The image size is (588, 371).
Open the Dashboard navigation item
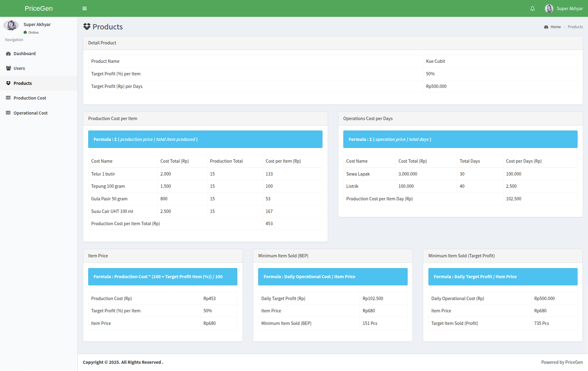coord(24,54)
